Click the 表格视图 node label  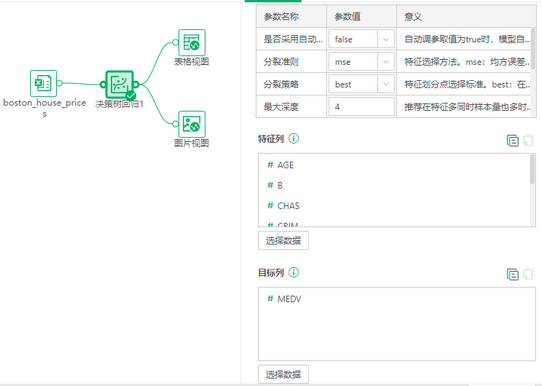191,62
